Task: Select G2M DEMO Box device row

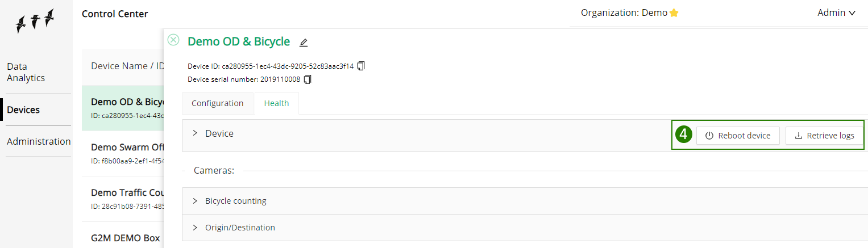Action: [x=123, y=235]
